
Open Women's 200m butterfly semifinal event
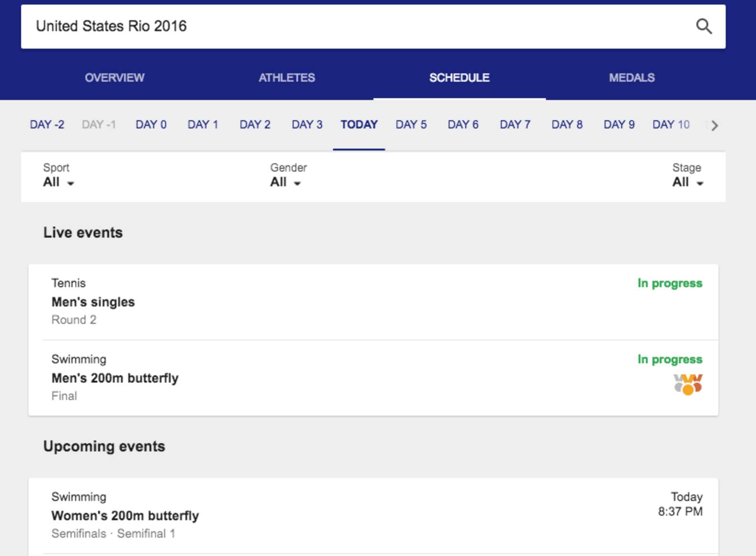click(x=373, y=515)
